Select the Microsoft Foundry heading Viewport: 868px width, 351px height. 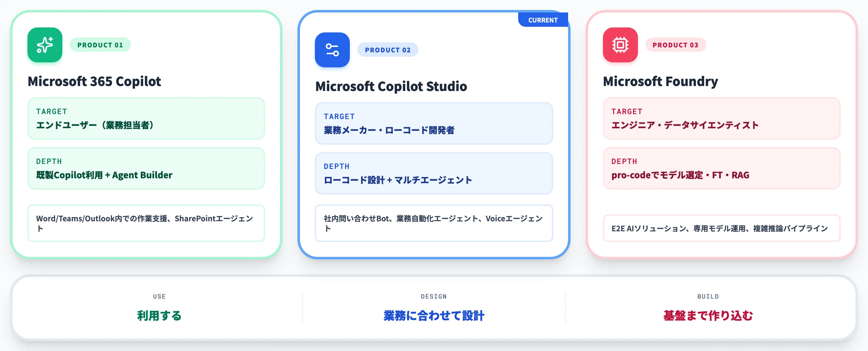(x=660, y=81)
